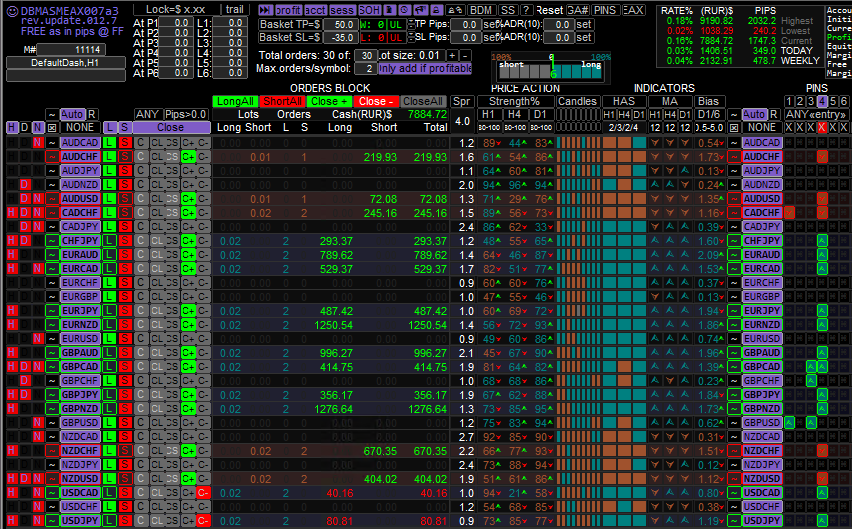Click the red X under pin 4
This screenshot has width=852, height=529.
click(x=822, y=127)
